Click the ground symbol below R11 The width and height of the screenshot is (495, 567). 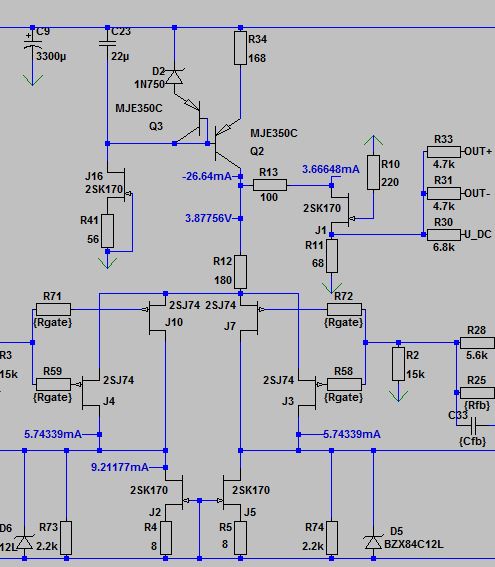pos(332,287)
